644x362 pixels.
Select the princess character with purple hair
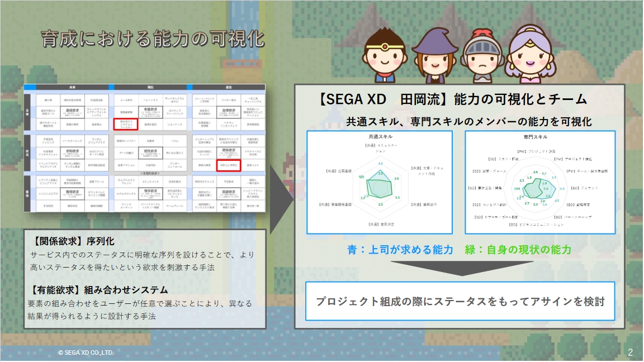(x=530, y=54)
